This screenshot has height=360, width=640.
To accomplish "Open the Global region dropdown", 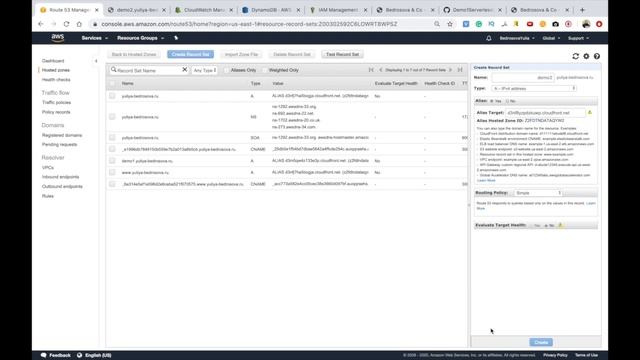I will click(x=551, y=38).
